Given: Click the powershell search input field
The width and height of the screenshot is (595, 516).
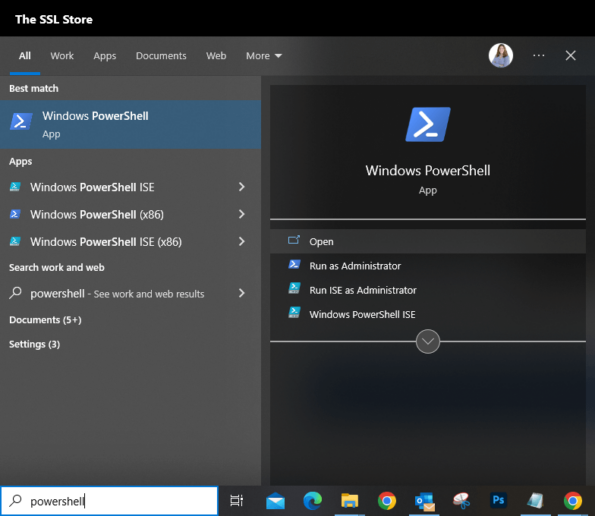Looking at the screenshot, I should tap(109, 501).
